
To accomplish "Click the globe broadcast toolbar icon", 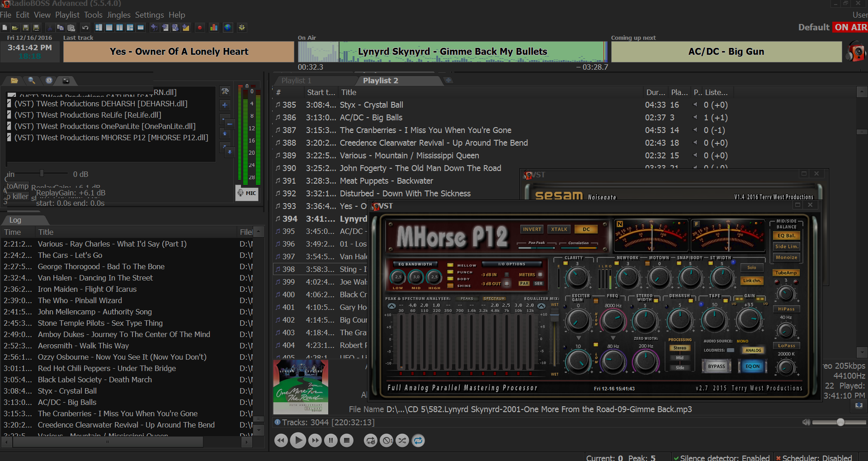I will tap(228, 28).
